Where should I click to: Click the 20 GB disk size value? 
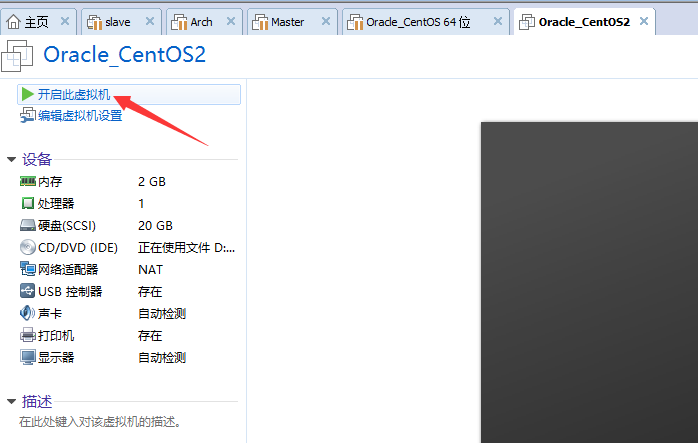click(155, 226)
